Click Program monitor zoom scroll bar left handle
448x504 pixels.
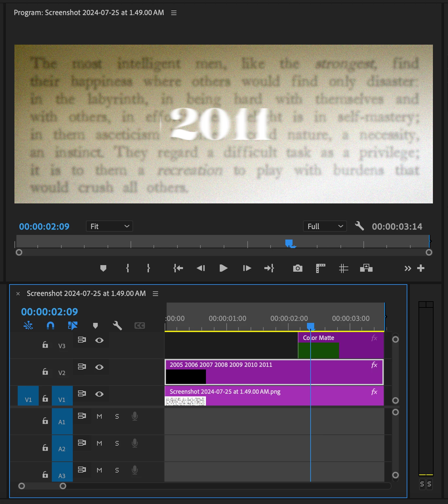click(x=19, y=252)
